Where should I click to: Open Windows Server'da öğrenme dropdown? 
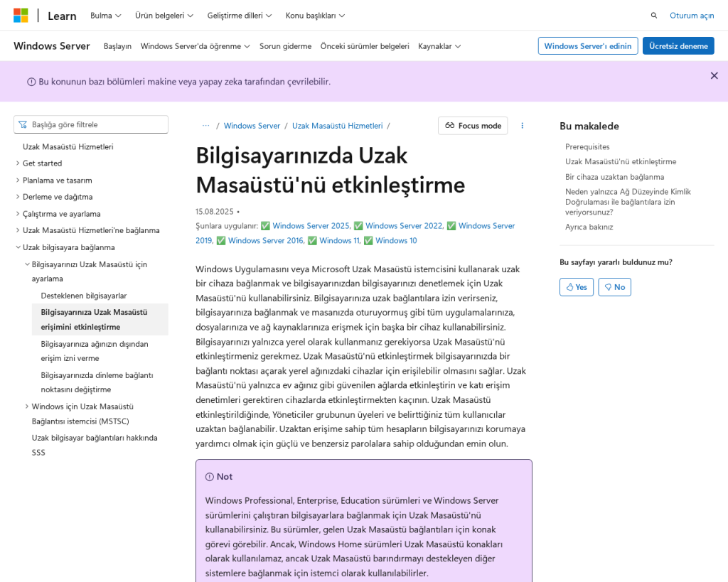click(x=195, y=46)
